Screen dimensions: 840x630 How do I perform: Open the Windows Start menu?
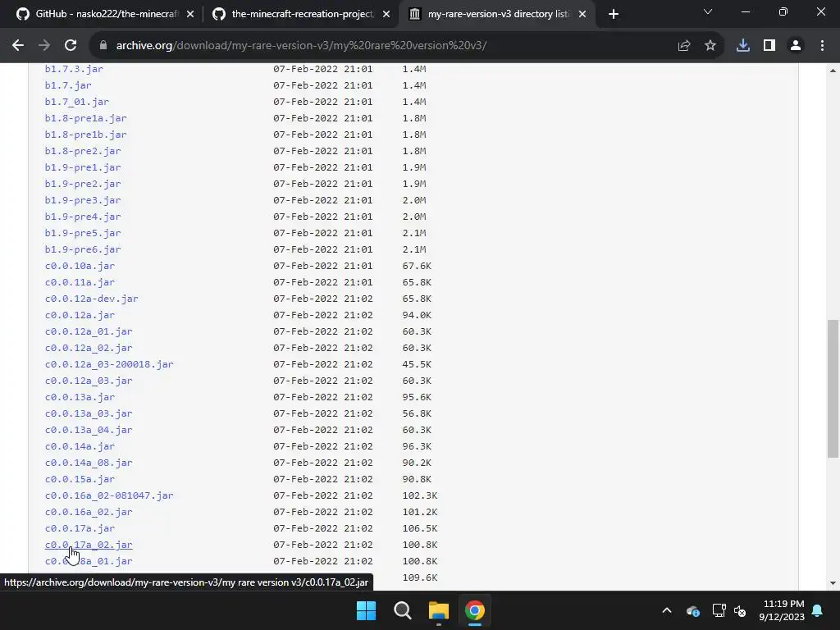(x=367, y=610)
